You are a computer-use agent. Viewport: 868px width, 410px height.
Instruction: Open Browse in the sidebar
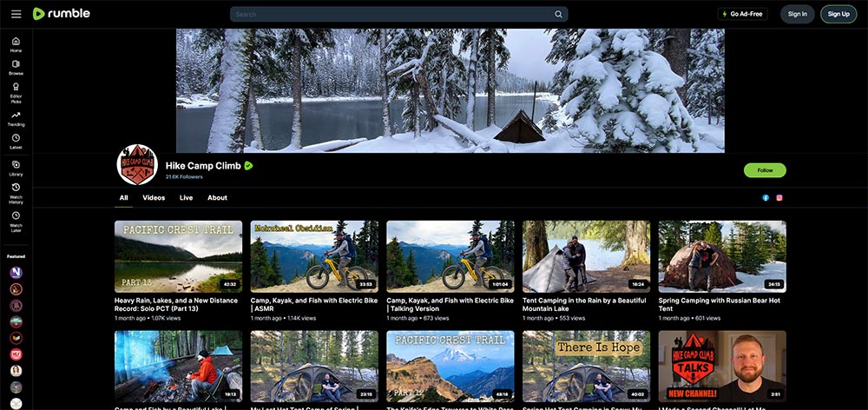pos(16,68)
